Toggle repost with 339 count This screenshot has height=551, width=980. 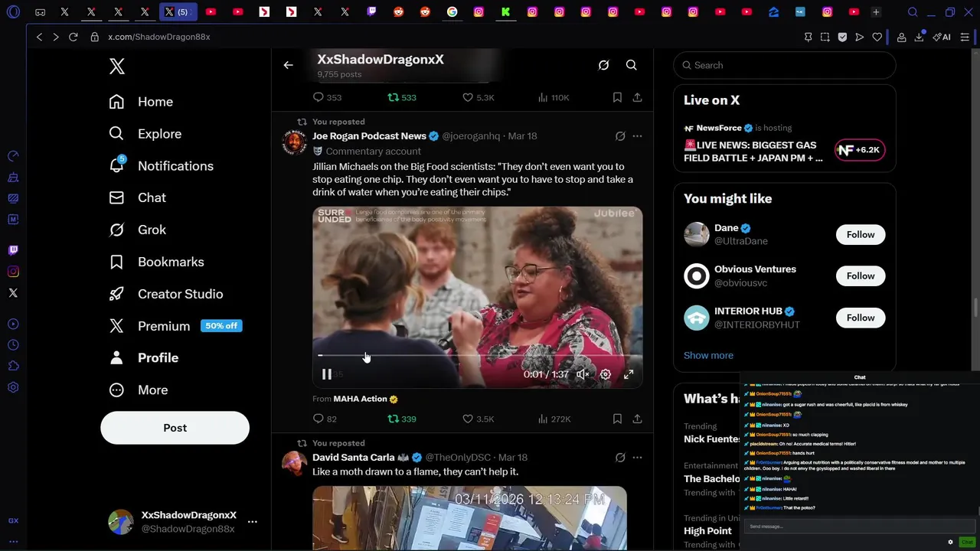[x=401, y=419]
